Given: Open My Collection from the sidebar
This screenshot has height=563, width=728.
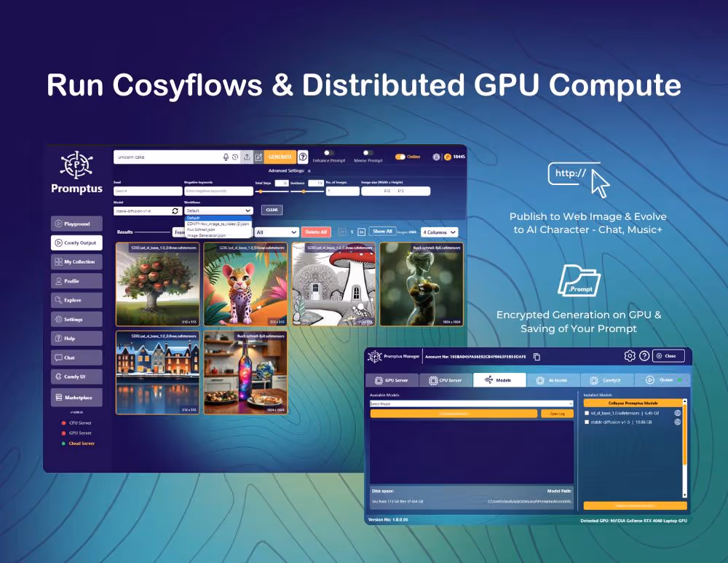Looking at the screenshot, I should [76, 262].
